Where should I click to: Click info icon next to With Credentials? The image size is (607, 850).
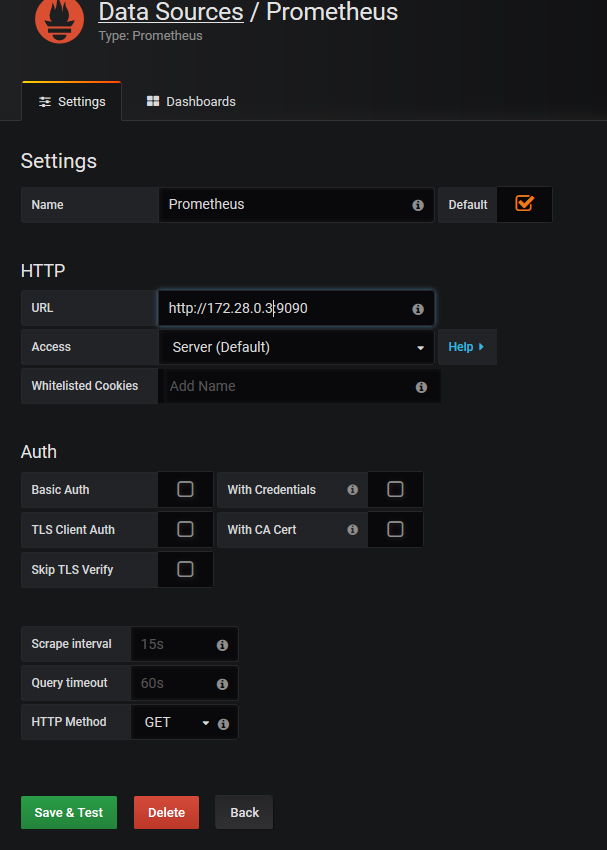click(x=353, y=490)
